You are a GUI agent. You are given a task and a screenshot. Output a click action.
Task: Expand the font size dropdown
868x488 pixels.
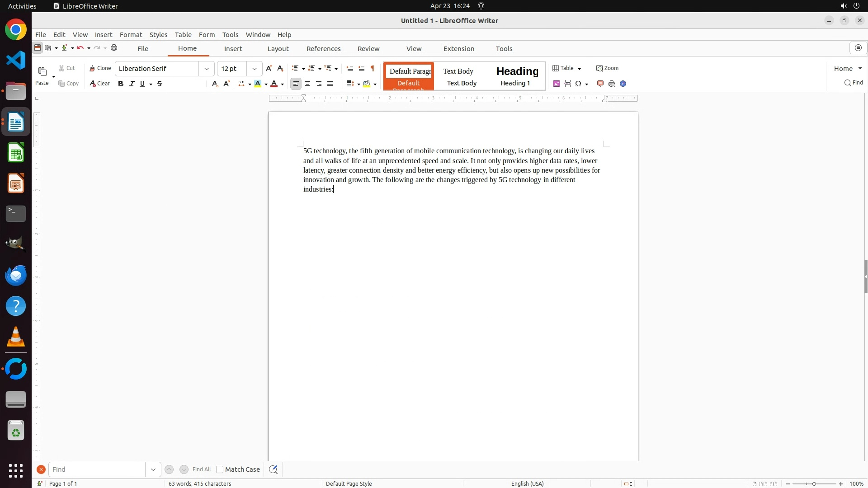[255, 69]
